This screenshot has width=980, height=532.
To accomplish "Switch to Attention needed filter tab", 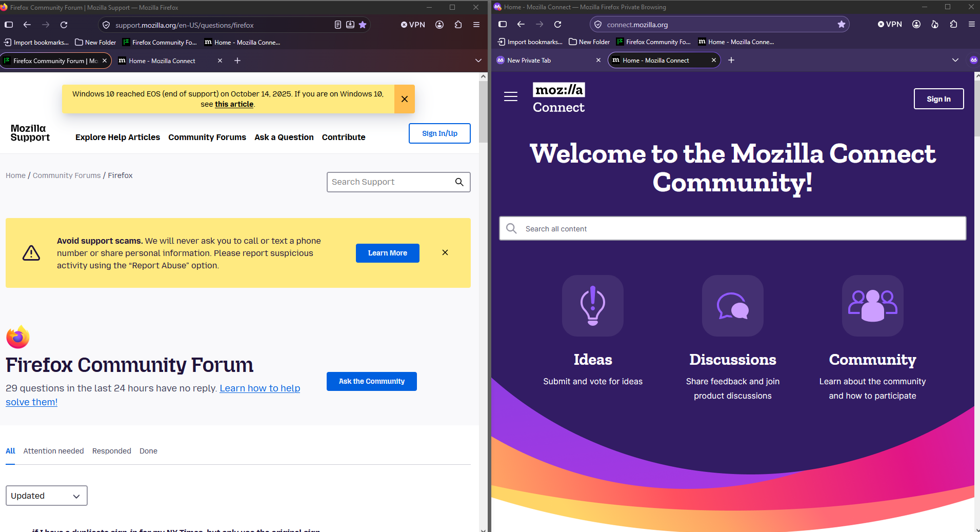I will tap(53, 451).
